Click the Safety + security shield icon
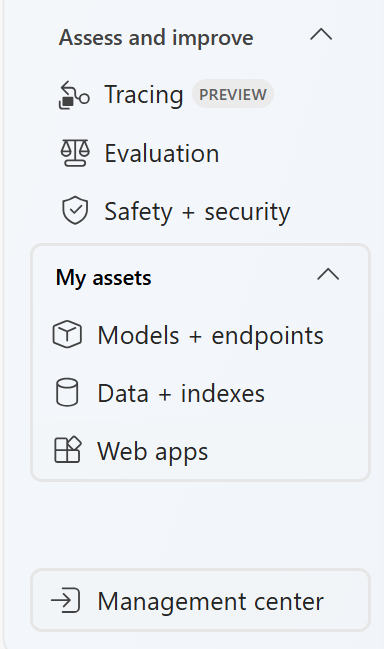 click(75, 211)
